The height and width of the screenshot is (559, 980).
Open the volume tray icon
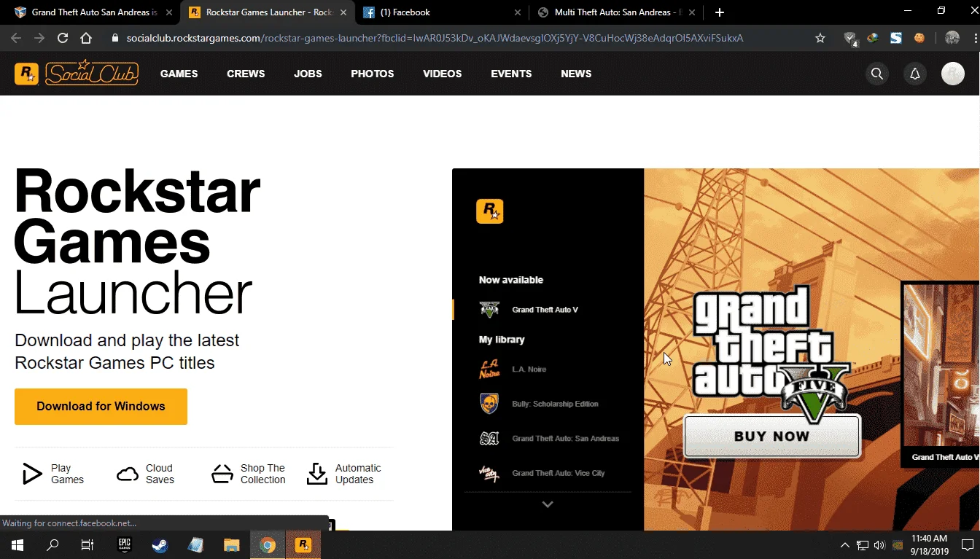(x=879, y=544)
